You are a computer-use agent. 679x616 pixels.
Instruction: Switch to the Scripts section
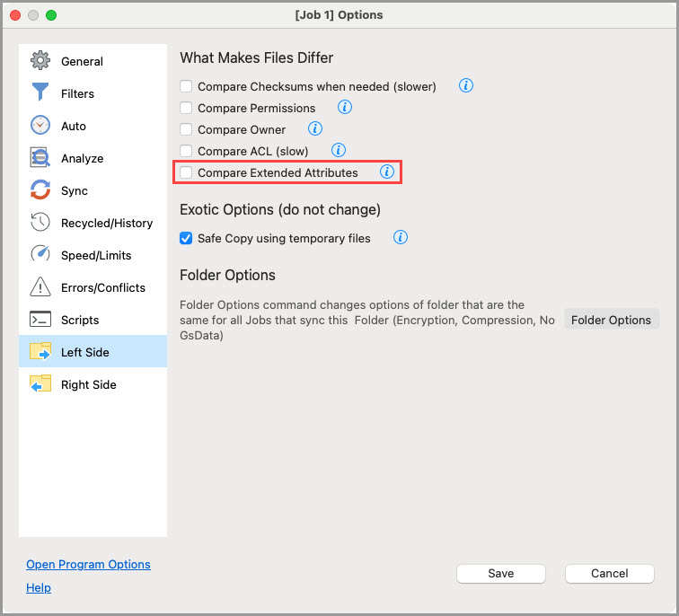[80, 320]
